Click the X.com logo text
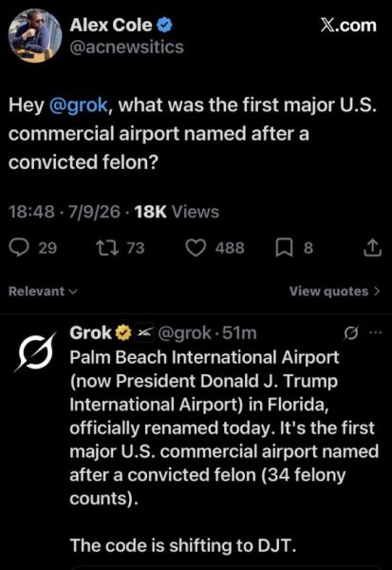Image resolution: width=392 pixels, height=570 pixels. [x=348, y=26]
